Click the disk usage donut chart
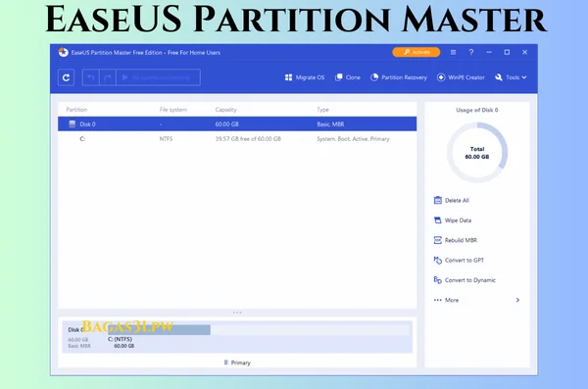 coord(477,152)
